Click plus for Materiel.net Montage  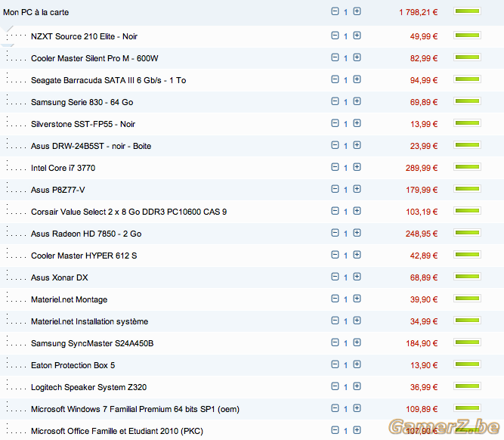[357, 299]
